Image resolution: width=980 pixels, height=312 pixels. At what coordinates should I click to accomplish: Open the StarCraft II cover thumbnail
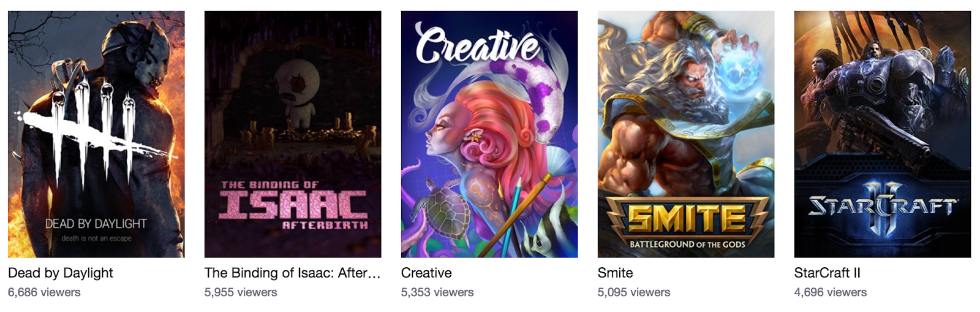pos(883,134)
